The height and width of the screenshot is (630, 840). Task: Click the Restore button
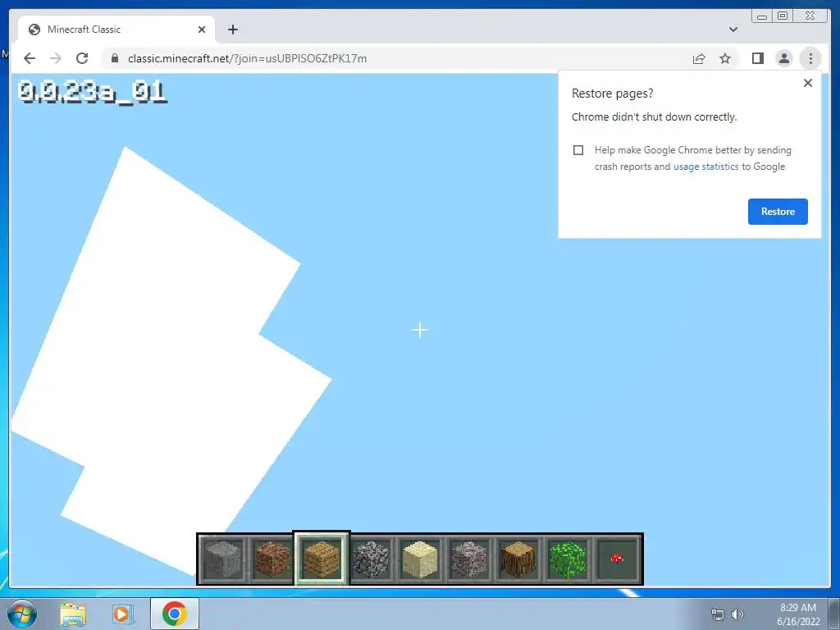pos(778,212)
